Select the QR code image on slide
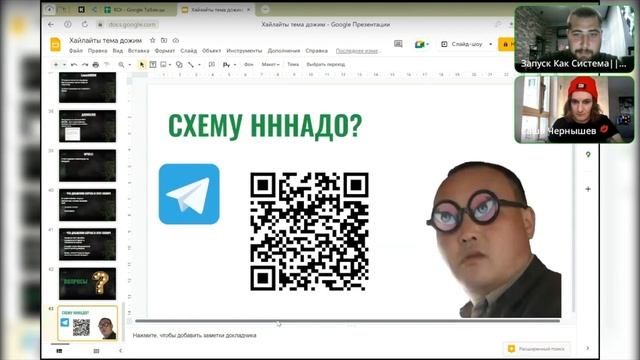640x360 pixels. pyautogui.click(x=309, y=231)
